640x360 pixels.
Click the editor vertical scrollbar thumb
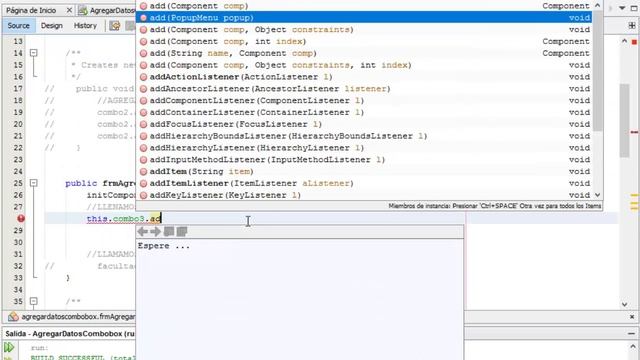624,120
